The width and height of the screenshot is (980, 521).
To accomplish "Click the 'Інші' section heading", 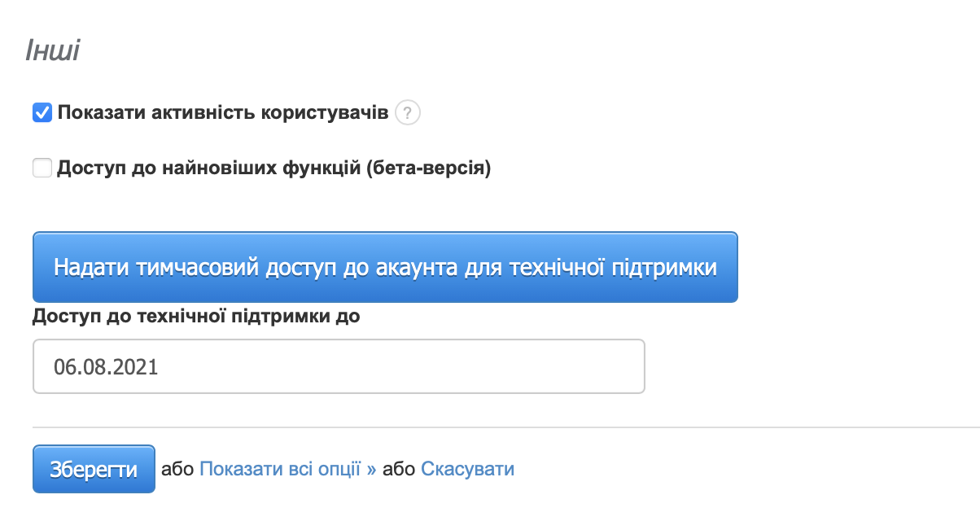I will point(51,49).
